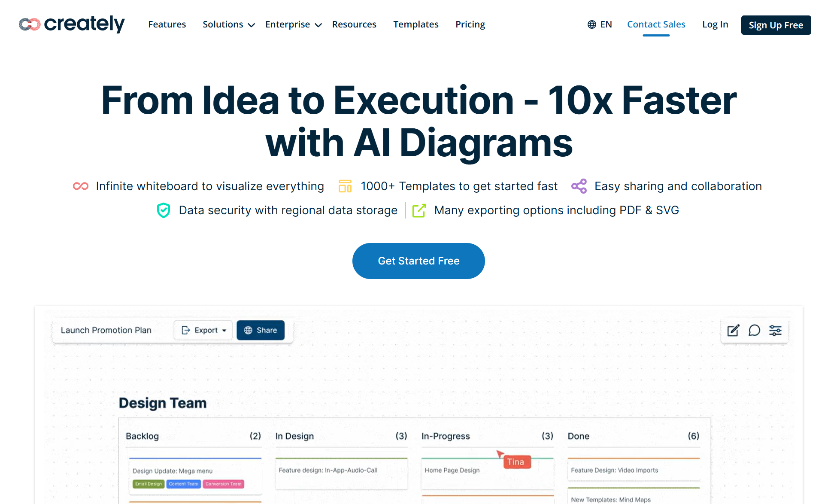Image resolution: width=837 pixels, height=504 pixels.
Task: Go to Resources page
Action: coord(354,24)
